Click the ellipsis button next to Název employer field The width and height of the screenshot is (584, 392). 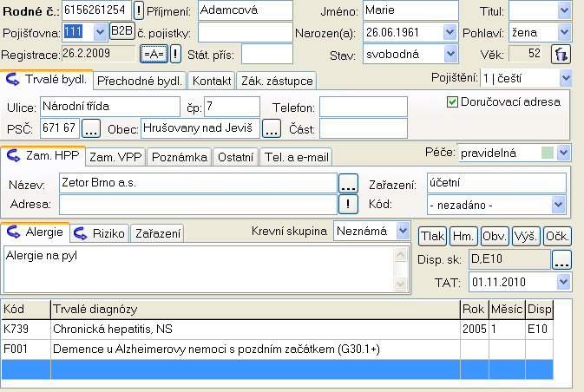pyautogui.click(x=348, y=182)
